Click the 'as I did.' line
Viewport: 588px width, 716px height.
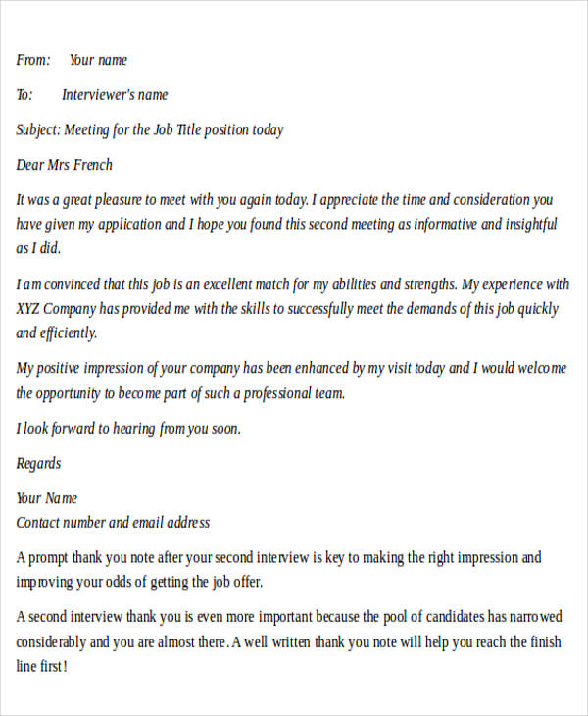click(38, 248)
